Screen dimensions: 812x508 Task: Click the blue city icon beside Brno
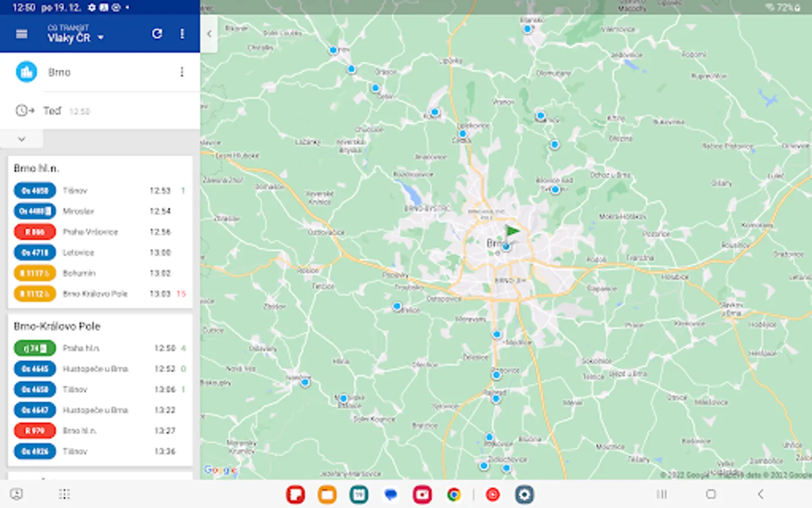click(x=26, y=72)
